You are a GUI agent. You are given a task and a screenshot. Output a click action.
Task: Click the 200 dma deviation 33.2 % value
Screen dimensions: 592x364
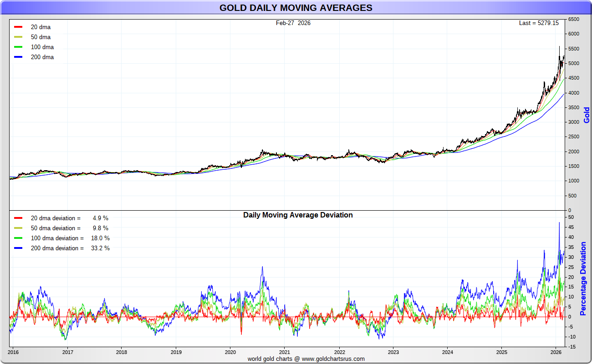(x=100, y=248)
